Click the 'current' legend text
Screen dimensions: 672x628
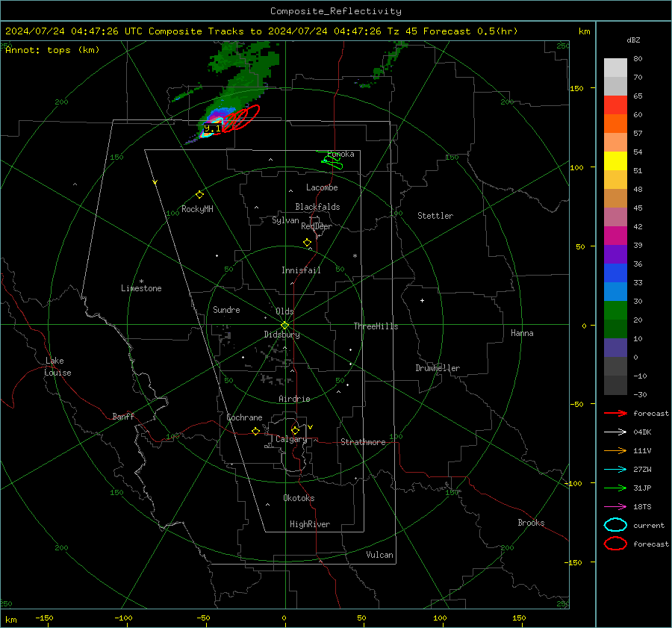click(x=649, y=525)
